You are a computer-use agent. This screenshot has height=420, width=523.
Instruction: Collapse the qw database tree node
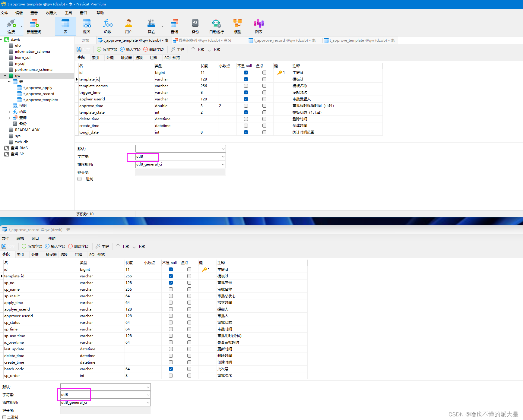click(5, 76)
